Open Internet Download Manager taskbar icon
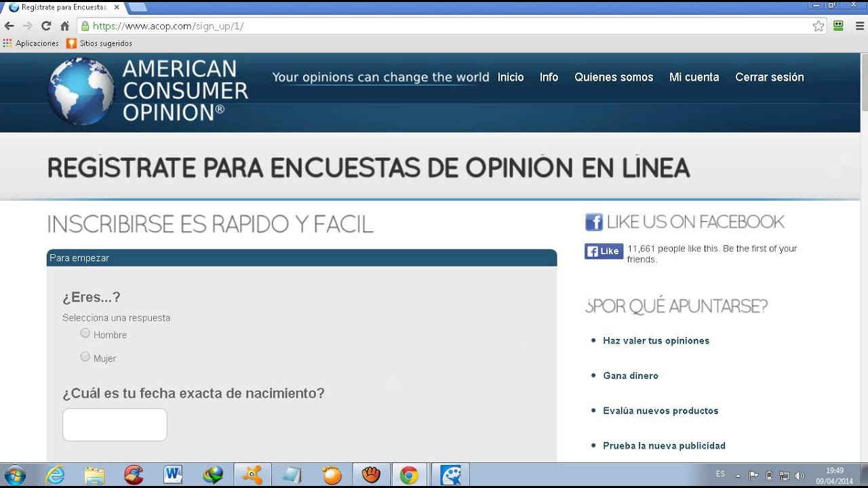 point(213,475)
